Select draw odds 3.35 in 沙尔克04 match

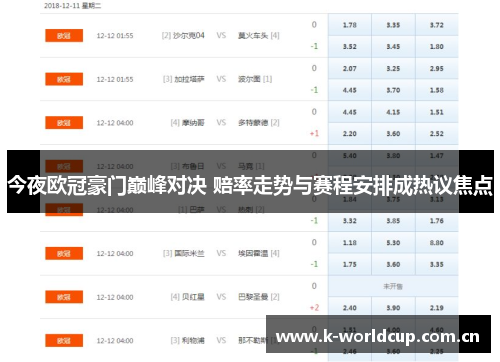pyautogui.click(x=393, y=25)
